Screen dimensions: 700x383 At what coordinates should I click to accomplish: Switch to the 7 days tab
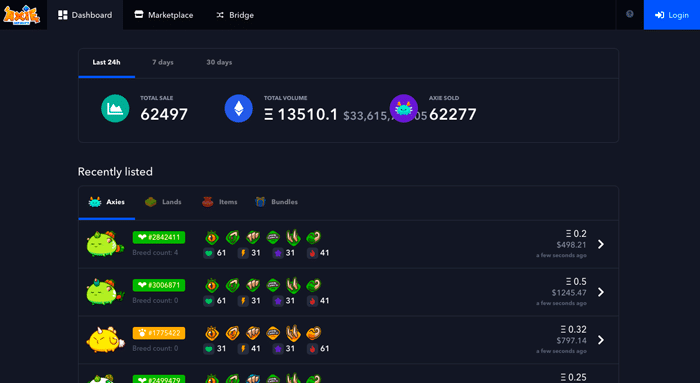coord(162,62)
